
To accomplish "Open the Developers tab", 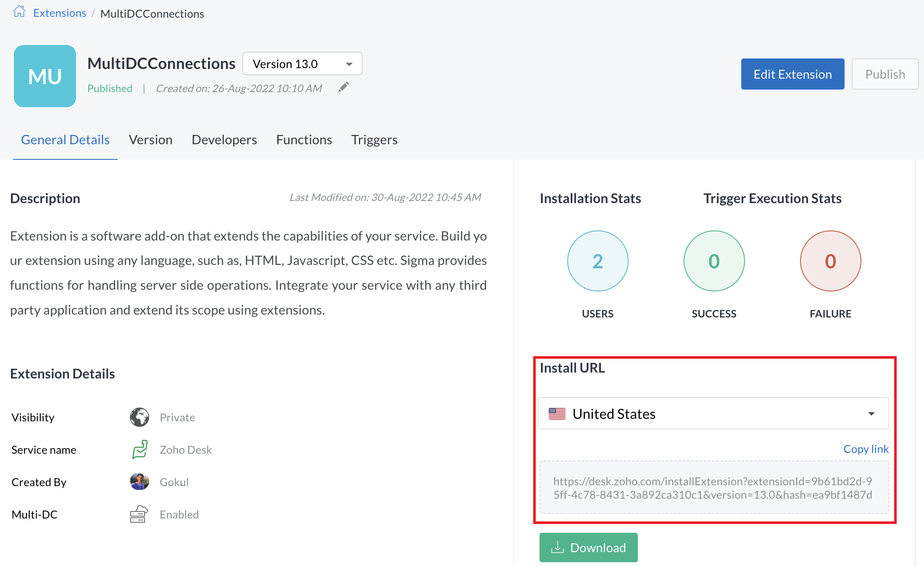I will (x=224, y=139).
